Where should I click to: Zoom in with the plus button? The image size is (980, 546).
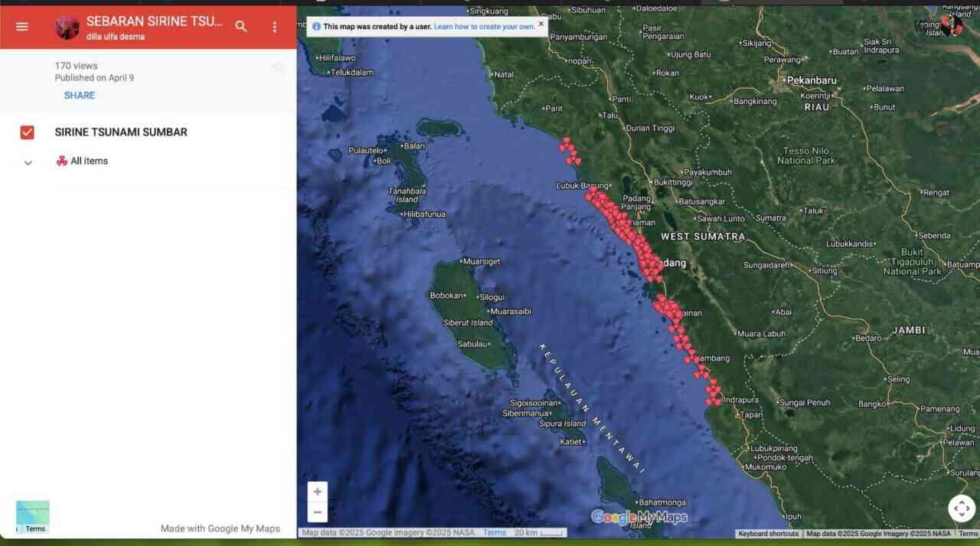pos(317,492)
